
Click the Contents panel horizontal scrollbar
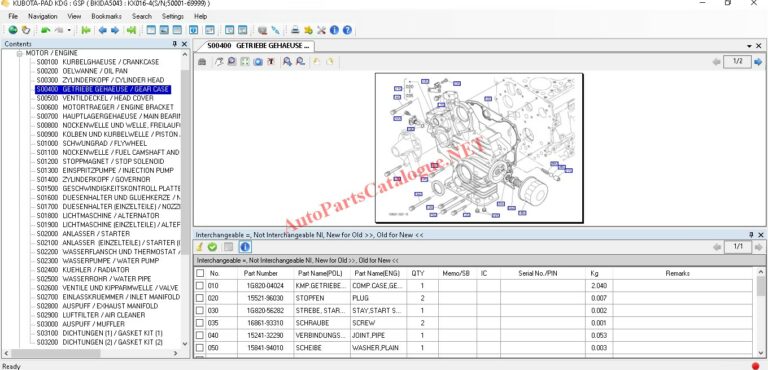coord(96,353)
